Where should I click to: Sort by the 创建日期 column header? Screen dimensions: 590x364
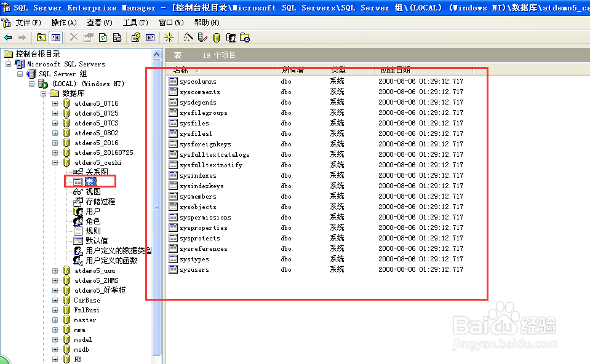(x=424, y=70)
